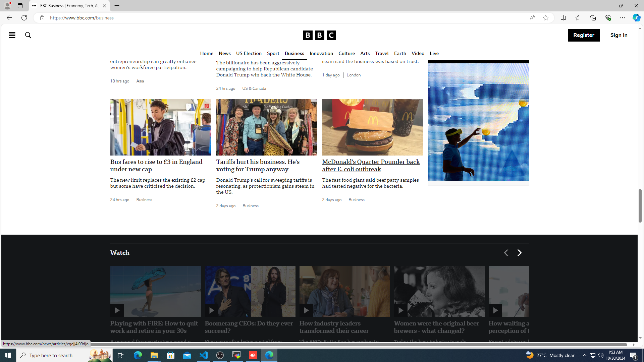Open Visual Studio Code from taskbar

tap(204, 355)
